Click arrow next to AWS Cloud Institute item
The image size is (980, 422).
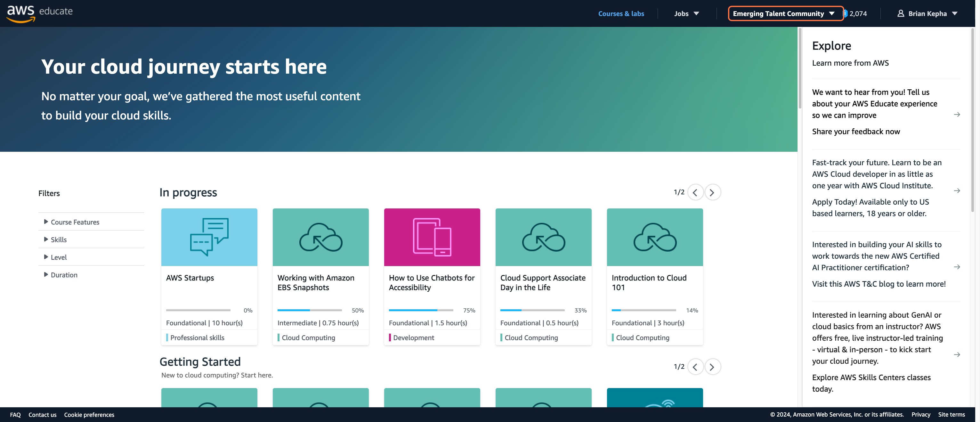(957, 191)
